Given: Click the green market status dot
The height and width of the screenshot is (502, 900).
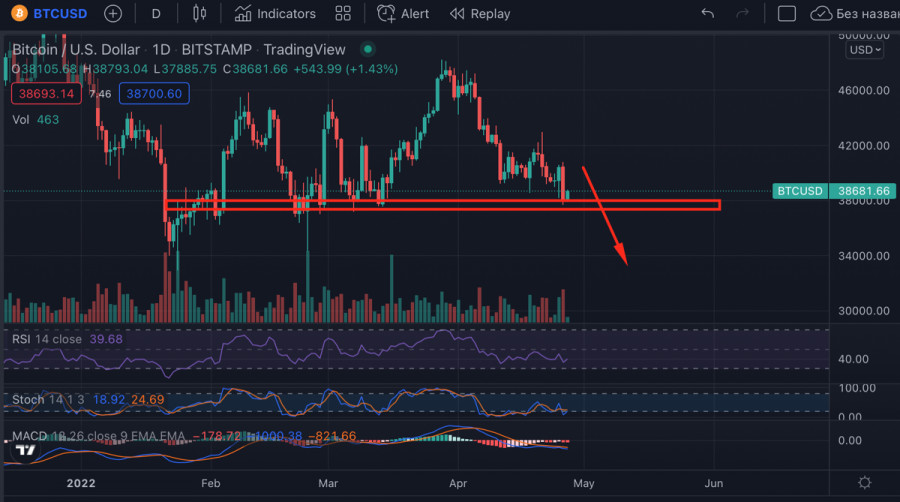Looking at the screenshot, I should click(368, 49).
